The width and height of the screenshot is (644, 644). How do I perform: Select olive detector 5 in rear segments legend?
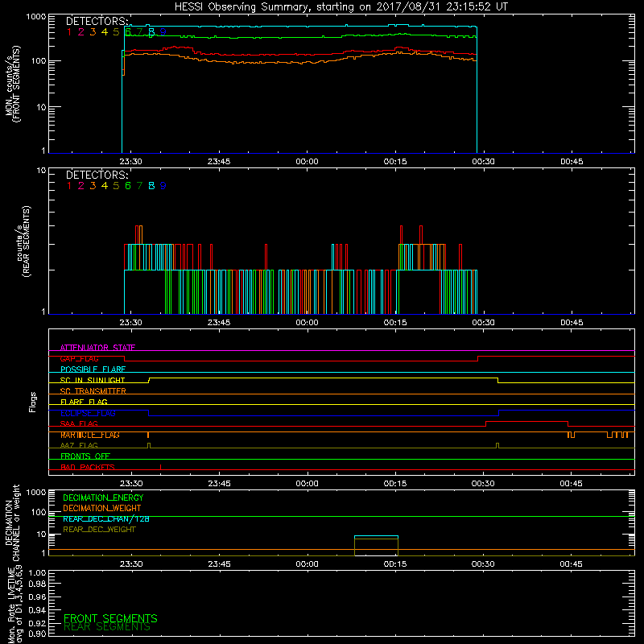tap(116, 186)
